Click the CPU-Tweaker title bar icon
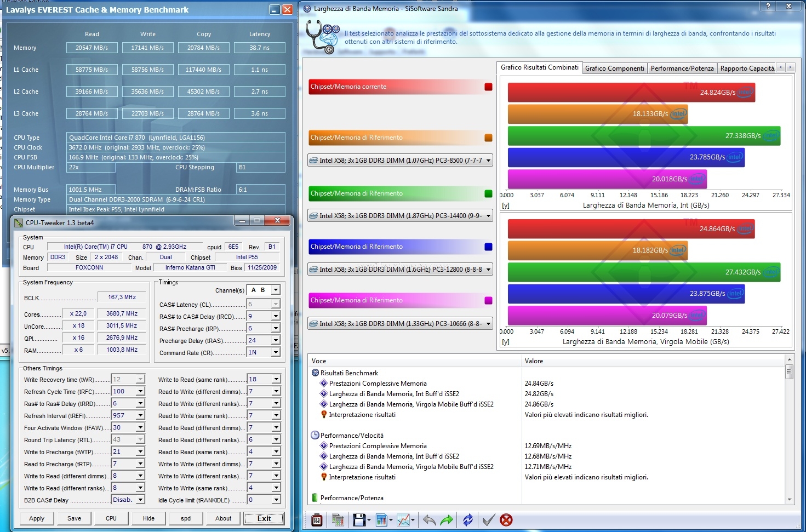Viewport: 806px width, 532px height. (x=19, y=222)
